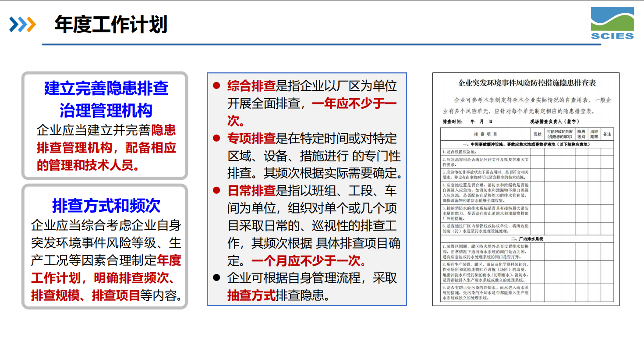Click the section heading 一、中间事故缓冲设施
The image size is (644, 363).
(x=527, y=144)
